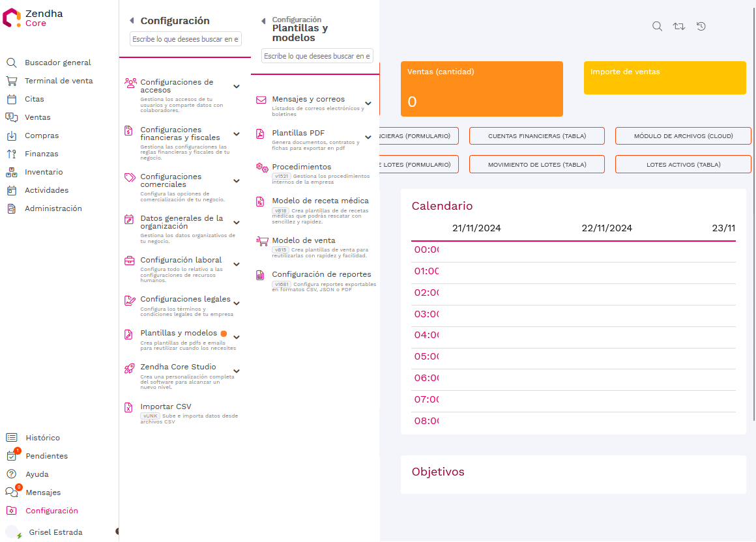Click the orange Ventas (cantidad) card

(481, 89)
